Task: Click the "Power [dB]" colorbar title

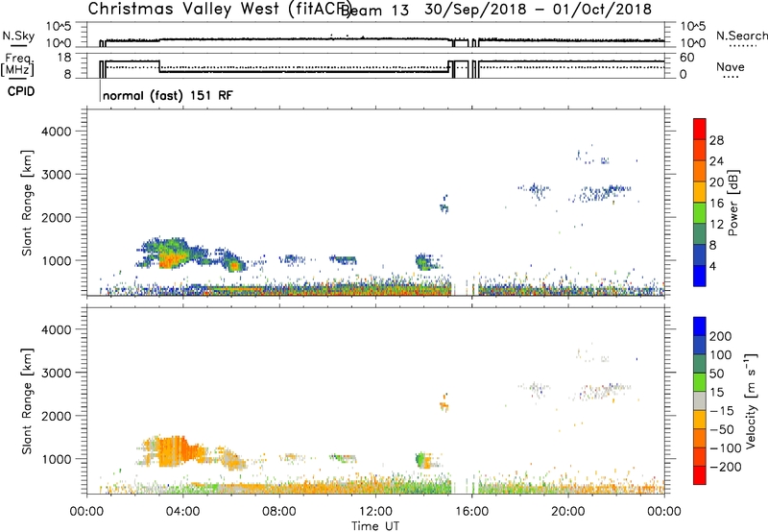Action: pyautogui.click(x=732, y=203)
